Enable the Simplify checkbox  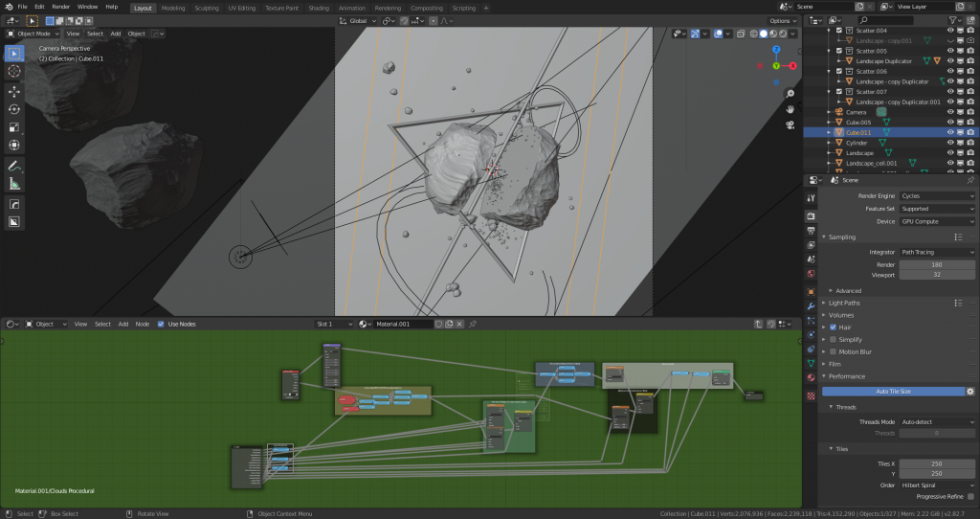point(833,339)
